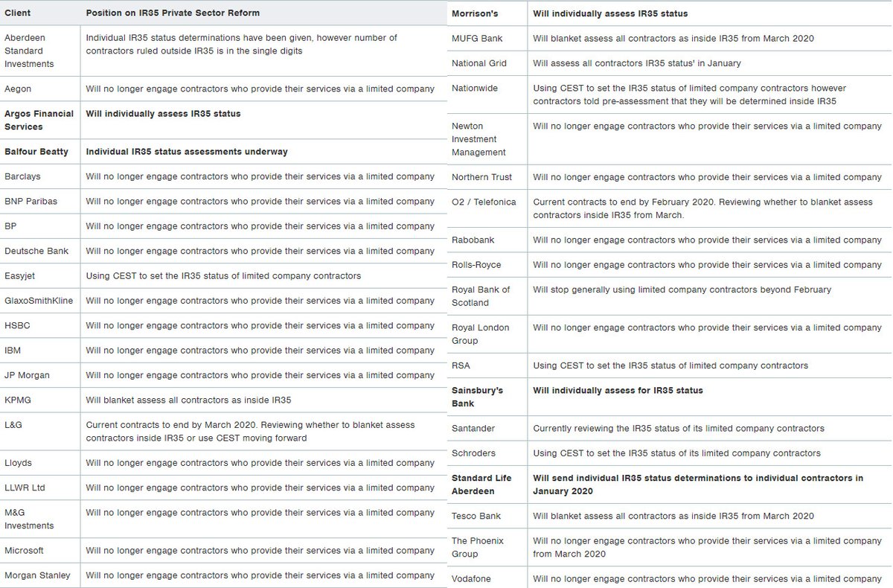Select the 'GlaxoSmithKline' client cell
893x588 pixels.
(39, 301)
